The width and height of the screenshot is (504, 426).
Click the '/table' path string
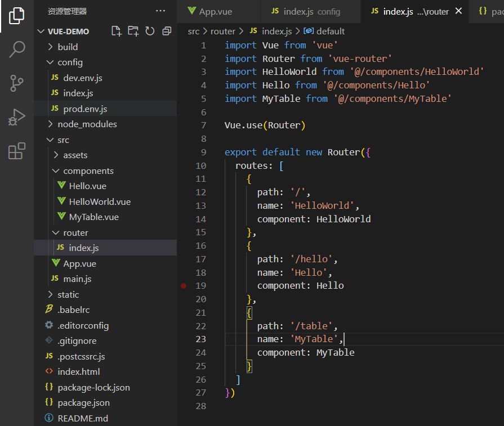pyautogui.click(x=311, y=326)
